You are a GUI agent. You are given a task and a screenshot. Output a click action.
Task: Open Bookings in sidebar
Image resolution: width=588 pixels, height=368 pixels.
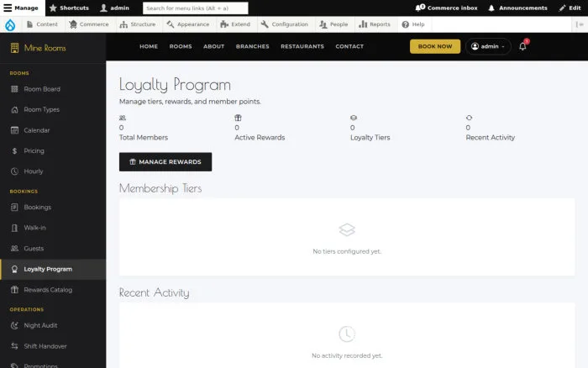53,207
